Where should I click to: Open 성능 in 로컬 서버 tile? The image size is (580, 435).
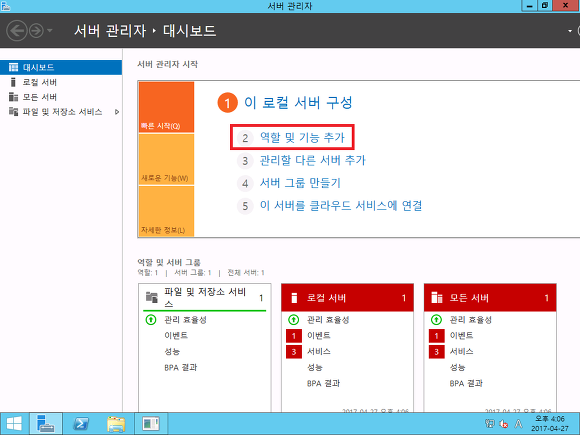(315, 367)
